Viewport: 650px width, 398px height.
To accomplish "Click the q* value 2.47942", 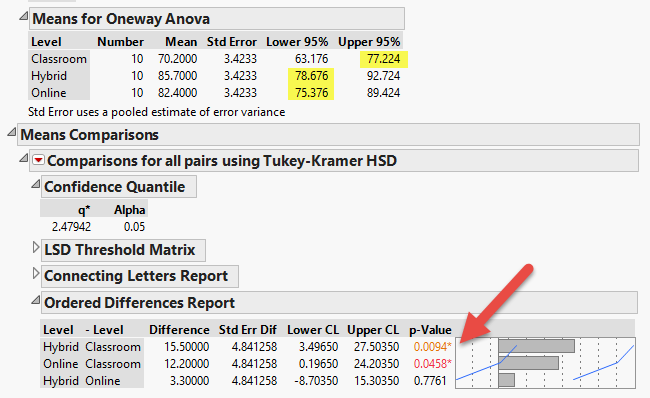I will click(x=71, y=227).
